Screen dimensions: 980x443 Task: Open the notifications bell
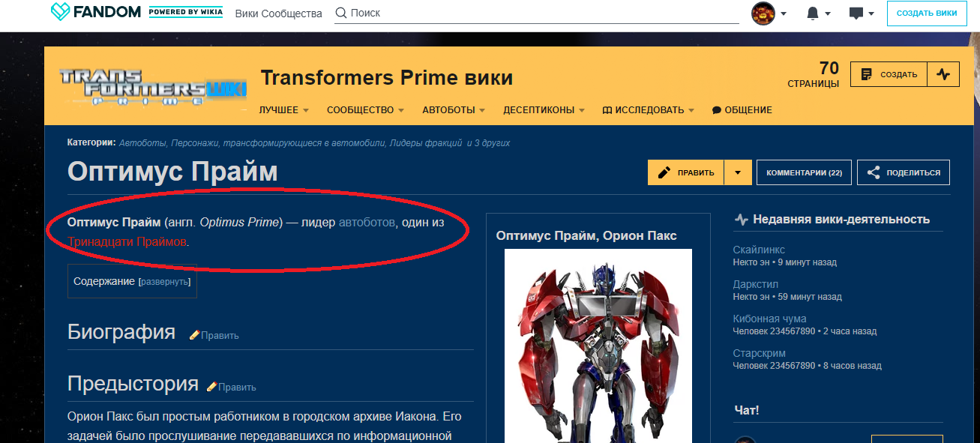point(812,13)
